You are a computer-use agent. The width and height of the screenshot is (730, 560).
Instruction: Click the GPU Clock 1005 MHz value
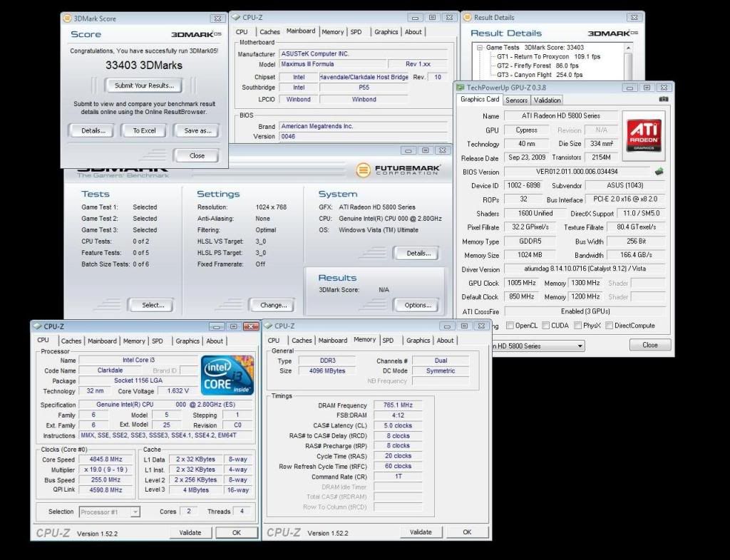coord(521,283)
